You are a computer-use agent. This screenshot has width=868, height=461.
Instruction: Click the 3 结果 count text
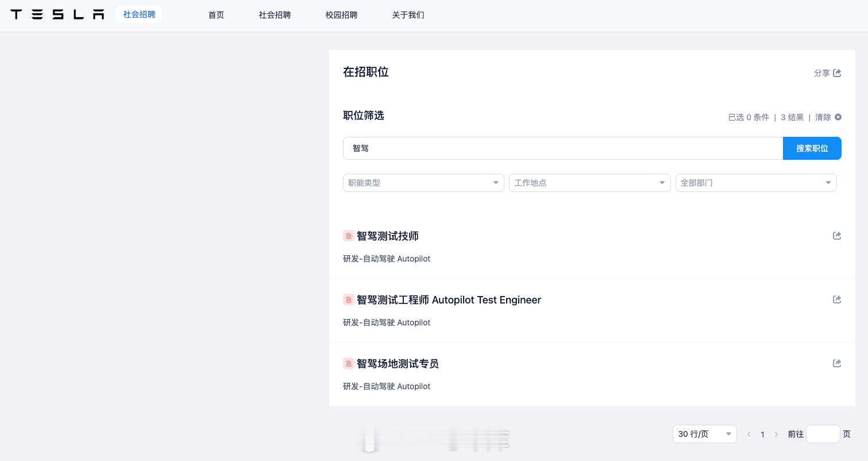click(x=792, y=117)
